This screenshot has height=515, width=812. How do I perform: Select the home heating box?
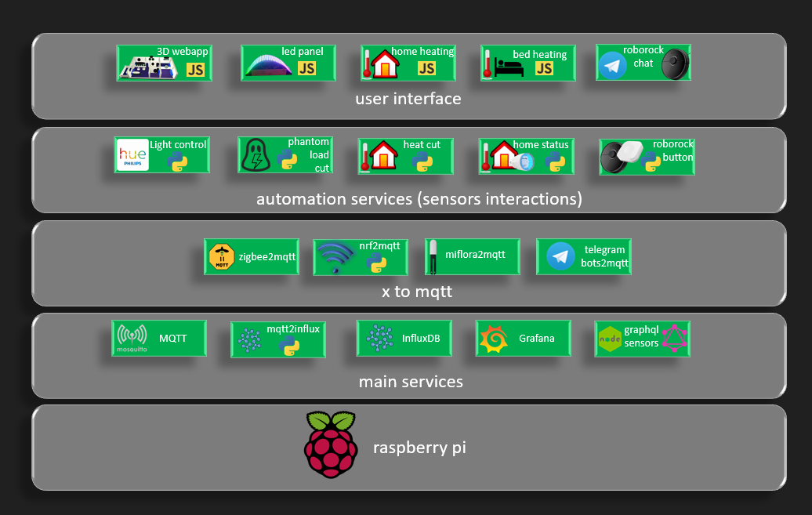408,63
